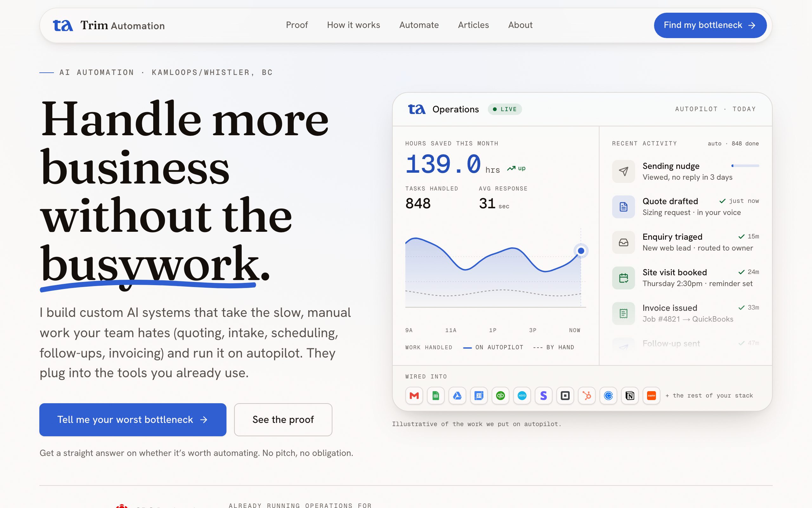Click AI AUTOMATION · KAMLOOPS/WHISTLER, BC eyebrow text
Image resolution: width=812 pixels, height=508 pixels.
166,72
